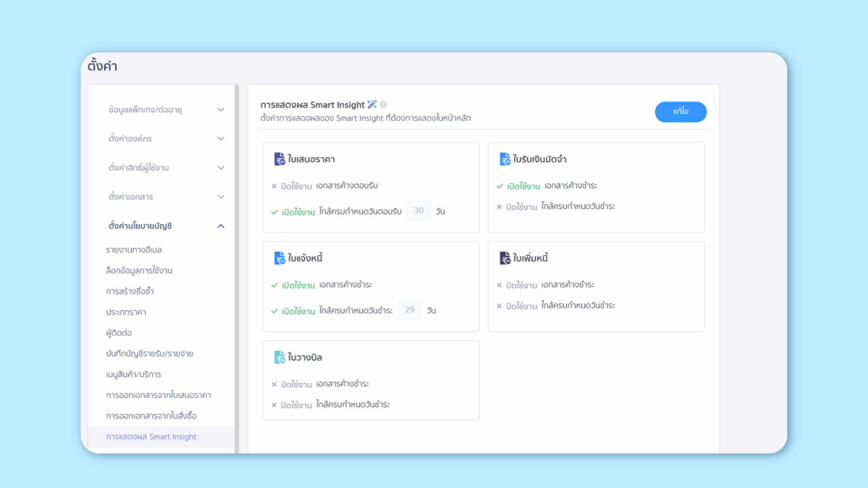868x488 pixels.
Task: Click the ใบเสนอราคา document icon
Action: tap(280, 159)
